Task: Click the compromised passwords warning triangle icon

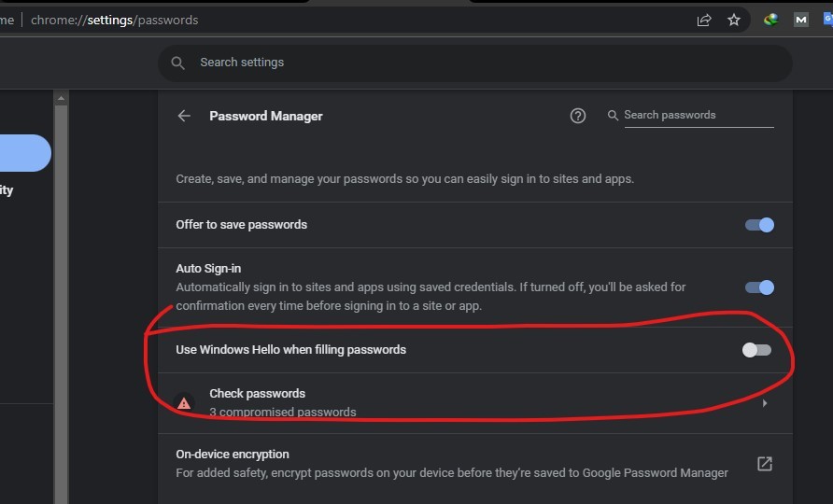Action: (184, 403)
